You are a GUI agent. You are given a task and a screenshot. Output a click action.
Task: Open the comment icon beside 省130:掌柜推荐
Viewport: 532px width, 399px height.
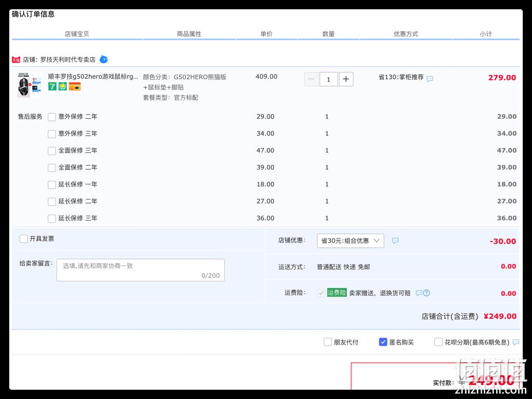(x=430, y=79)
